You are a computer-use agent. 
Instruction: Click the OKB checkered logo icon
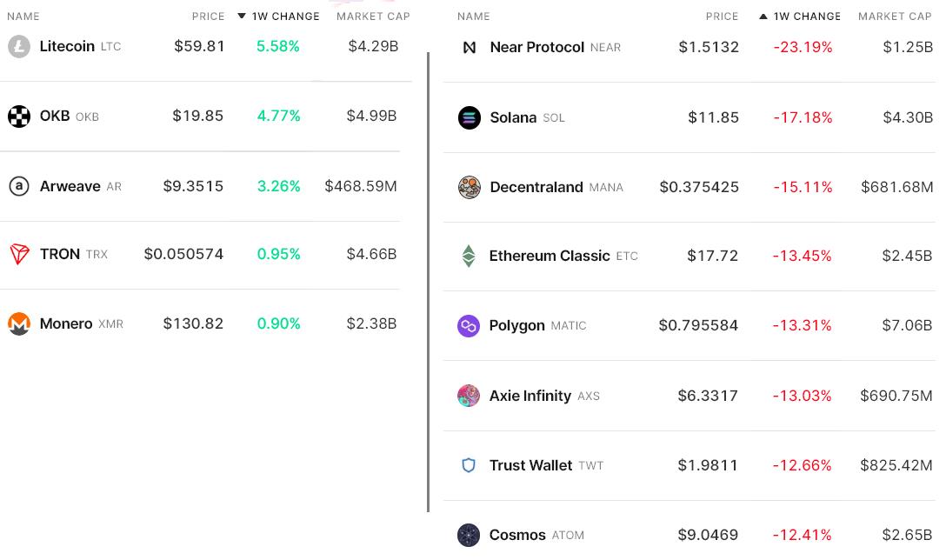tap(19, 116)
